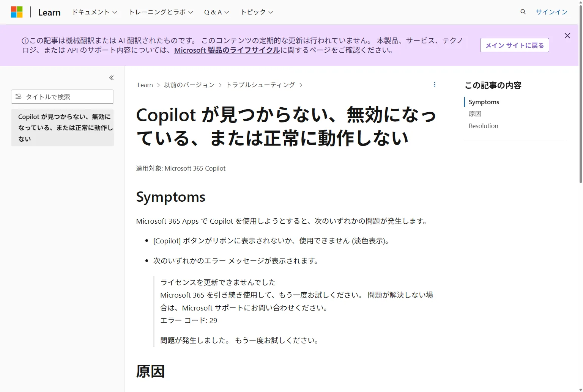Viewport: 583px width, 392px height.
Task: Select the Copilot article in sidebar list
Action: click(x=63, y=128)
